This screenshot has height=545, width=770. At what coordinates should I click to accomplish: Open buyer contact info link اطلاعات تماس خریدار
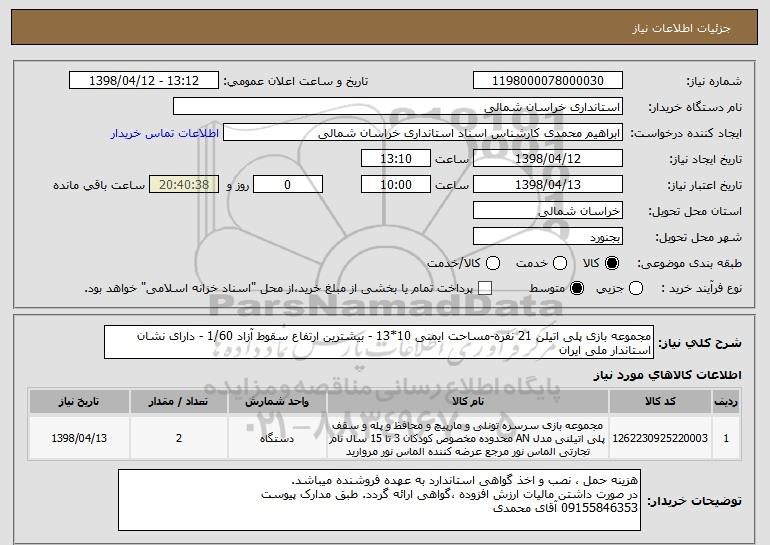click(165, 133)
